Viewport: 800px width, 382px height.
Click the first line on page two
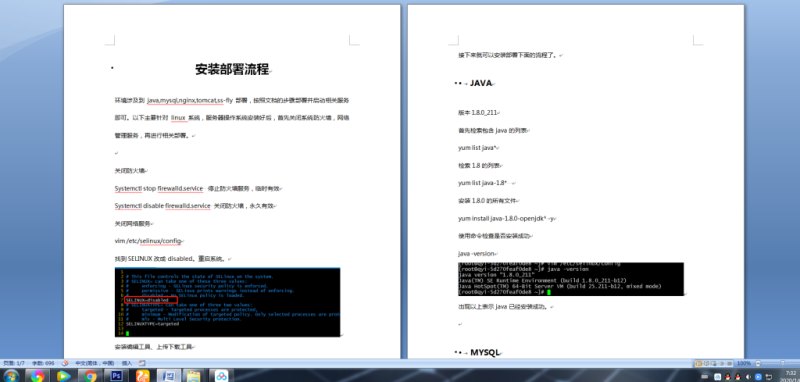(508, 55)
